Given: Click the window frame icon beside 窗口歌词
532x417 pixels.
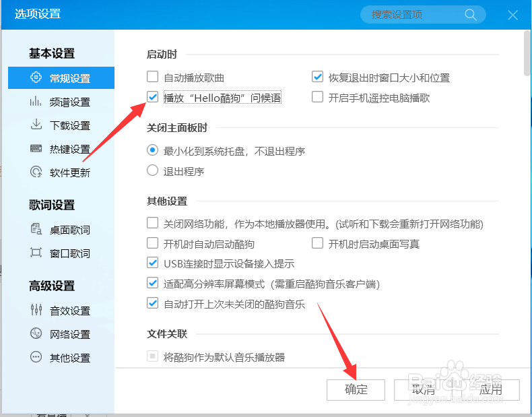Looking at the screenshot, I should (x=36, y=253).
